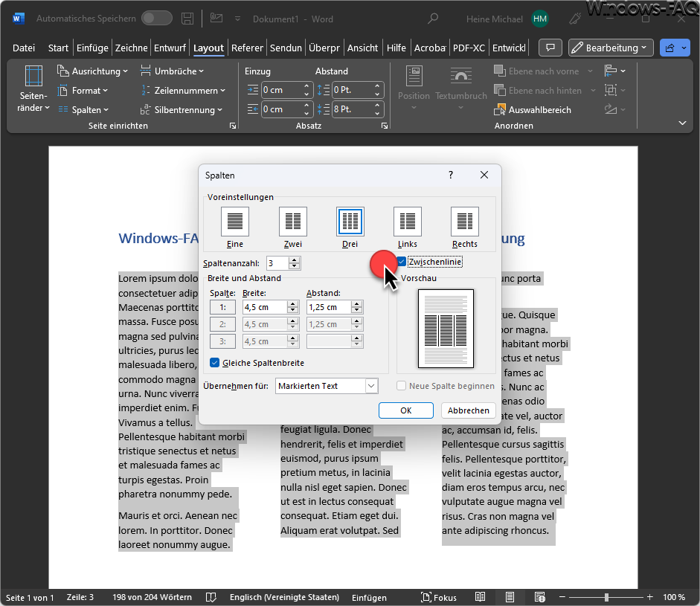Open Seite einrichten dialog launcher

click(233, 126)
